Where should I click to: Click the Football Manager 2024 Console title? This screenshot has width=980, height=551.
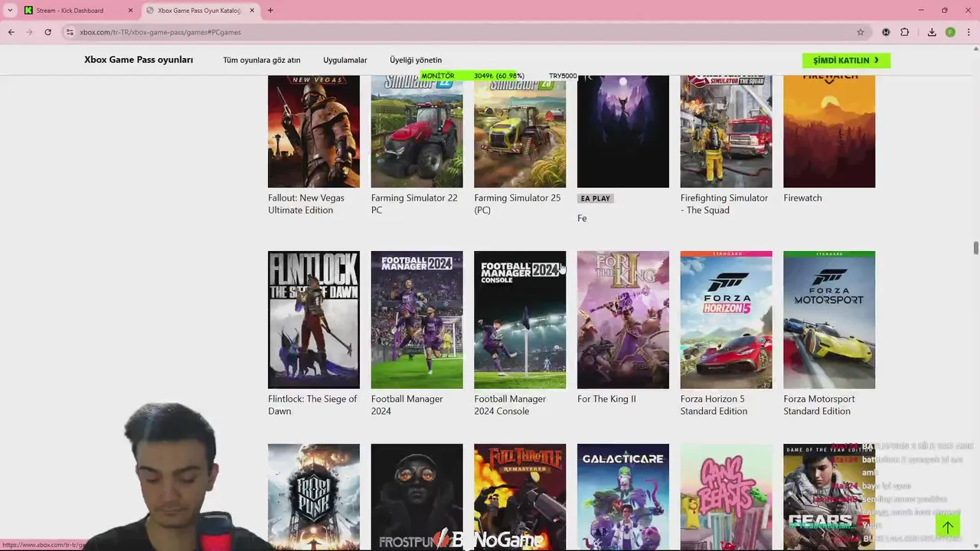[x=510, y=405]
